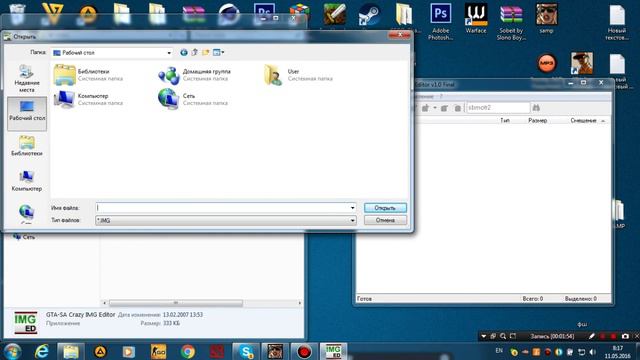The height and width of the screenshot is (360, 640).
Task: Open Internet Explorer from taskbar
Action: (42, 351)
